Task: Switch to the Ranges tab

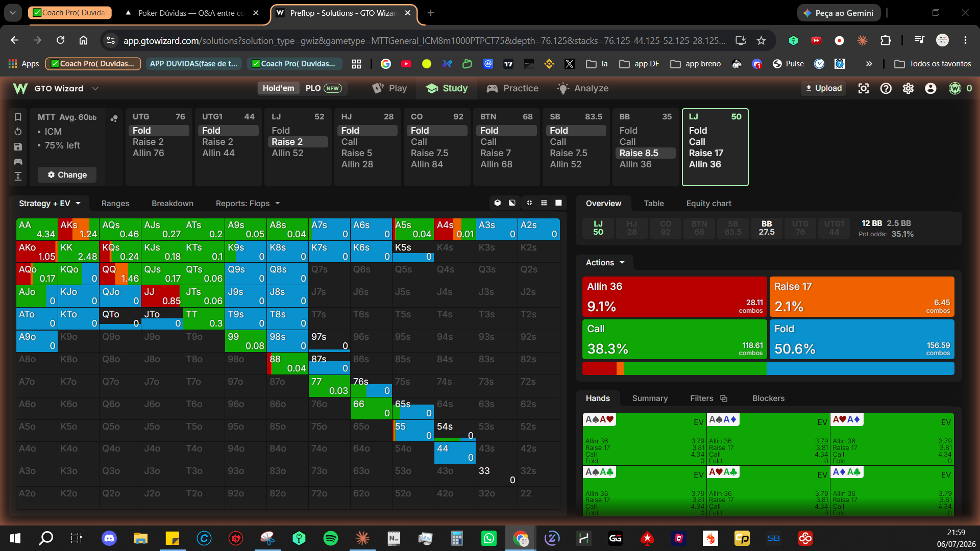Action: coord(115,204)
